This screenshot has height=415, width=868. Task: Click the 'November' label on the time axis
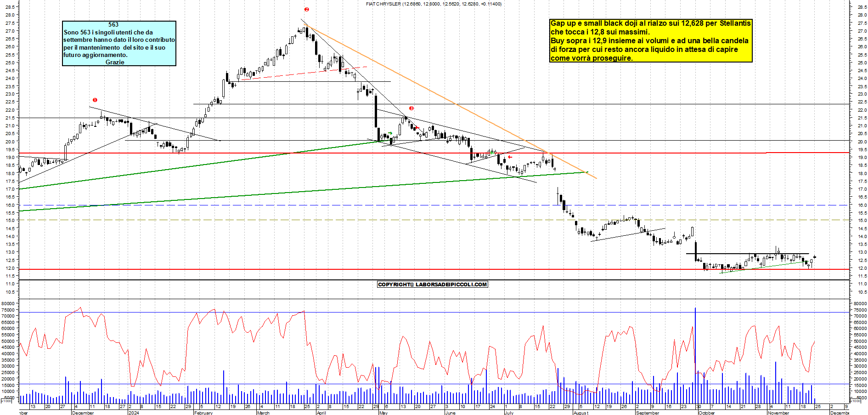(x=778, y=413)
